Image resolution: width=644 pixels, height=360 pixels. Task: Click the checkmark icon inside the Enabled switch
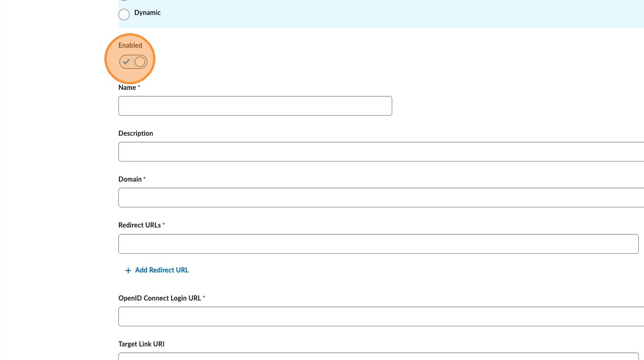coord(126,62)
